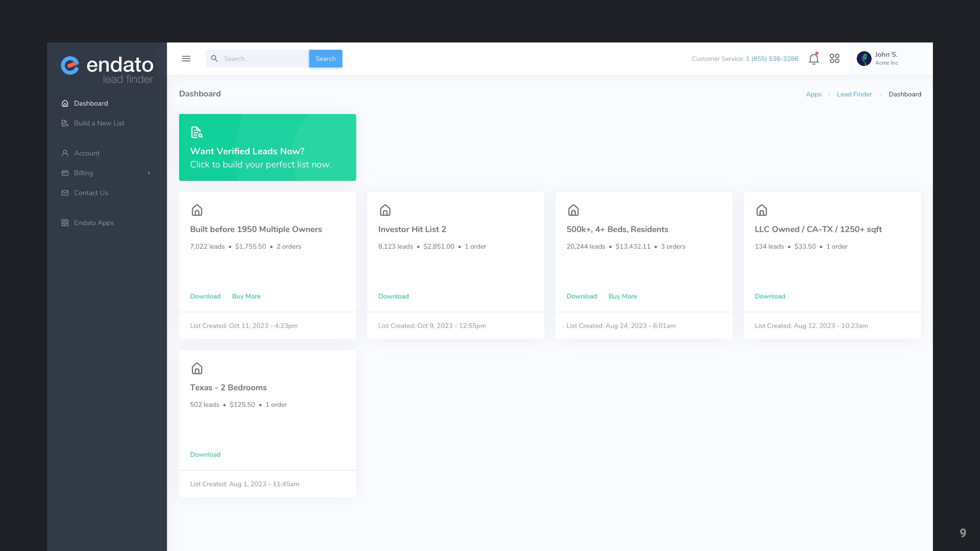The height and width of the screenshot is (551, 980).
Task: Open John S. Acme Inc account menu
Action: [886, 59]
